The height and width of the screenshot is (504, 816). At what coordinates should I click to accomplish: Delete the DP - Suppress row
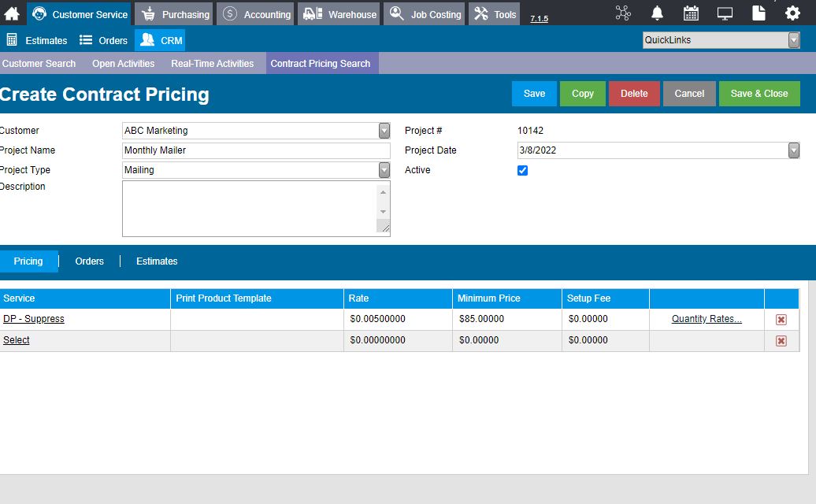(x=781, y=320)
